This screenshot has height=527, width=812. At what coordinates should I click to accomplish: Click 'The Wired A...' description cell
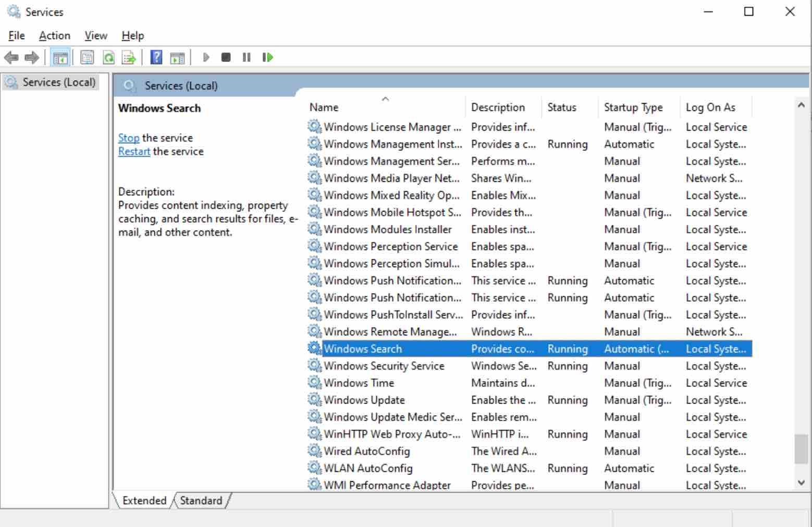(504, 451)
